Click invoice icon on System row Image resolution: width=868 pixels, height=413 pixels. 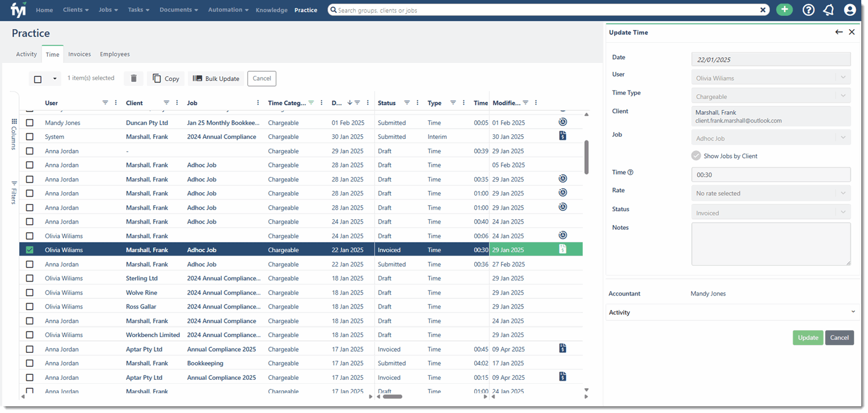click(563, 135)
